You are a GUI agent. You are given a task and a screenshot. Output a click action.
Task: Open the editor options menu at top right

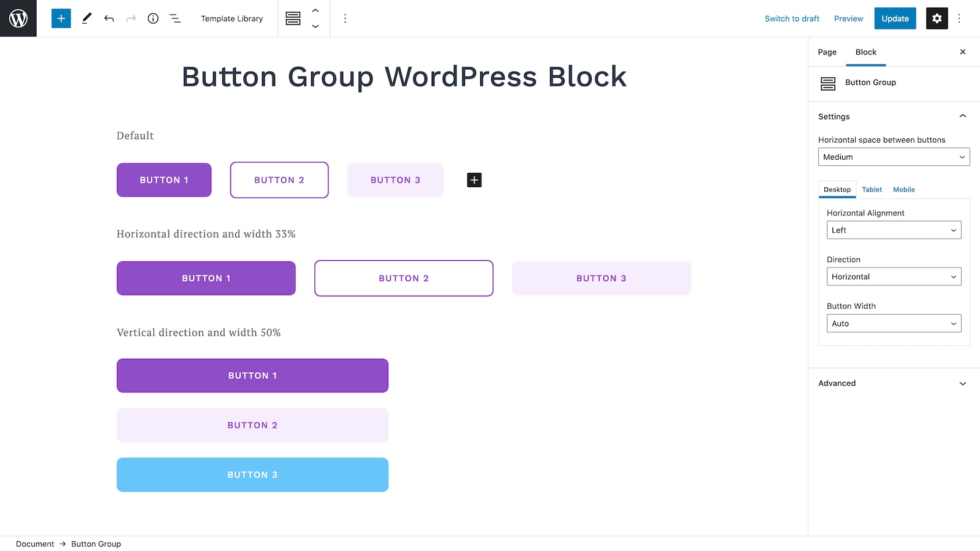(959, 18)
